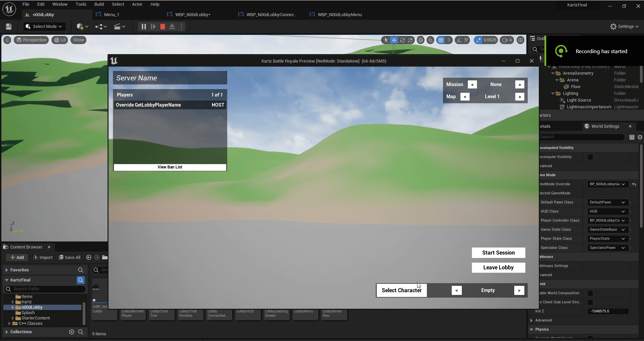
Task: Open the editor Settings dropdown
Action: pyautogui.click(x=625, y=27)
